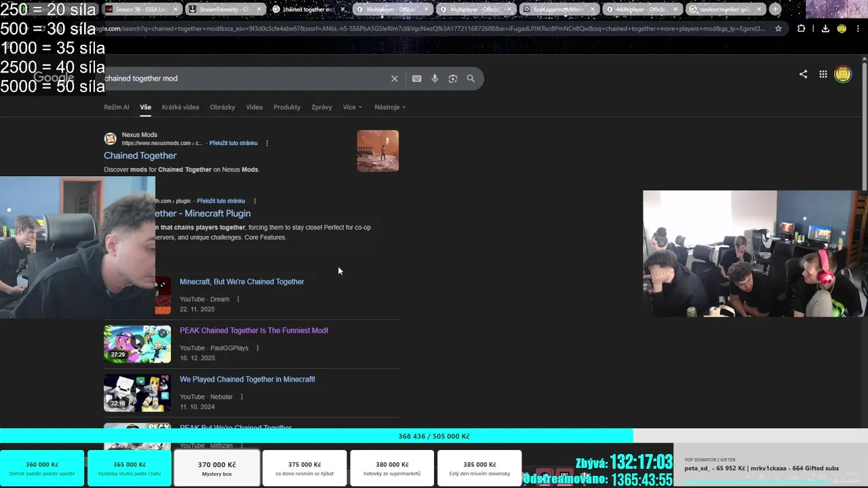Open the Google account avatar menu
Image resolution: width=868 pixels, height=488 pixels.
click(843, 75)
